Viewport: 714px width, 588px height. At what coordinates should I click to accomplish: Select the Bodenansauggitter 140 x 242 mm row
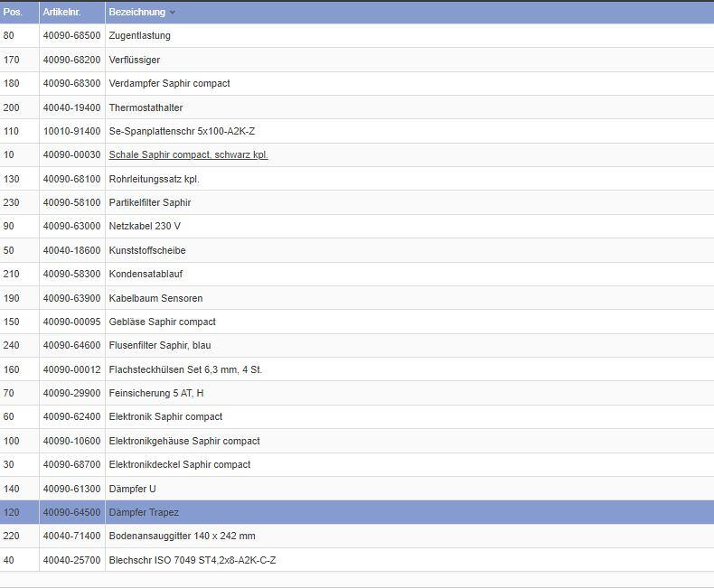point(182,536)
